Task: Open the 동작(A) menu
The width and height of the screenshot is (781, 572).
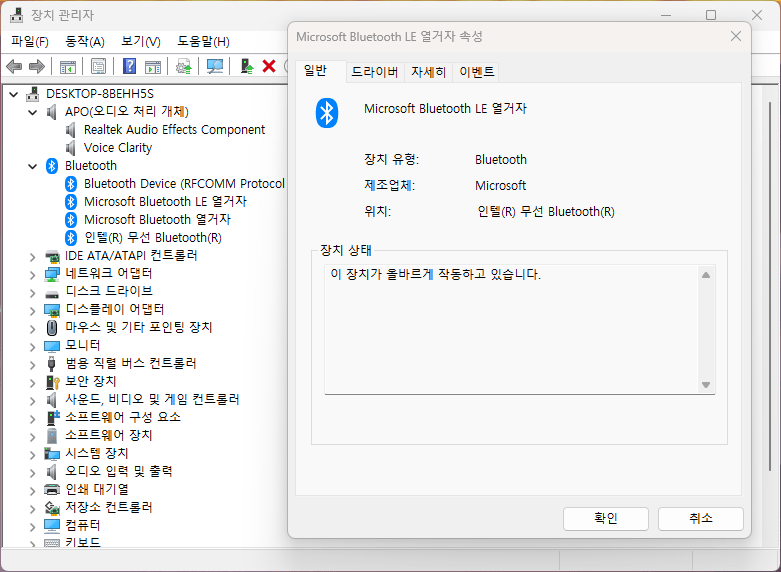Action: coord(85,41)
